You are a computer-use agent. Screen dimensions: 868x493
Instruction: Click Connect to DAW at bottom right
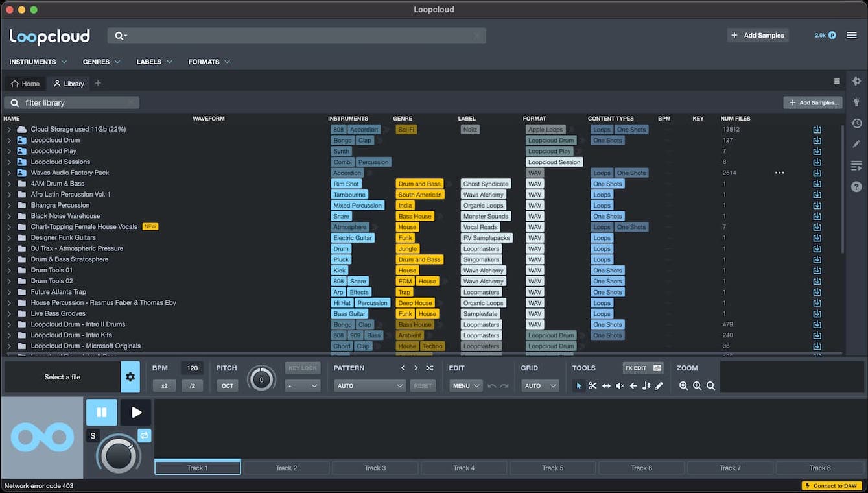coord(830,485)
